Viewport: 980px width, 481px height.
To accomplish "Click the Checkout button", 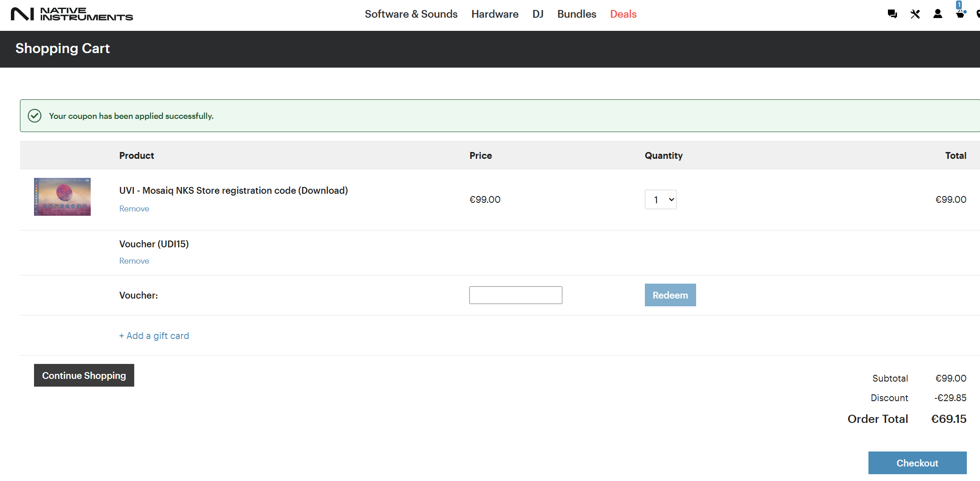I will pyautogui.click(x=917, y=463).
